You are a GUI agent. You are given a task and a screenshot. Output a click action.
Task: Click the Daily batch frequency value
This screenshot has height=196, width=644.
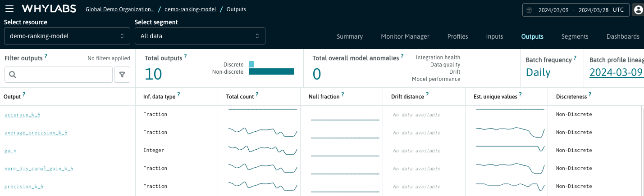tap(538, 72)
